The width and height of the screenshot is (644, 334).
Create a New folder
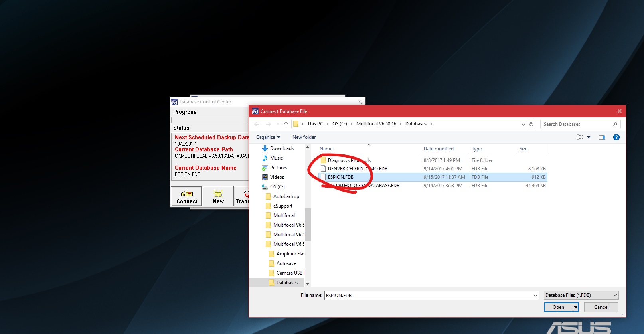(x=304, y=137)
